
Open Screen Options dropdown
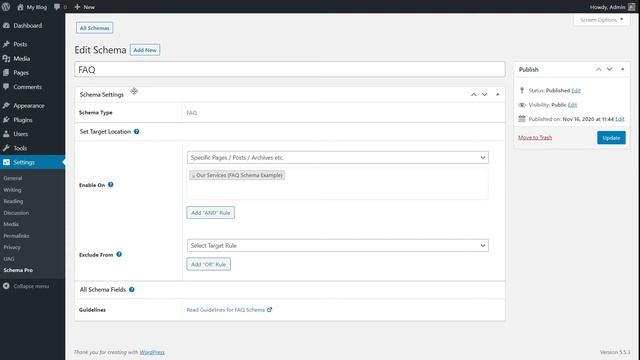602,20
